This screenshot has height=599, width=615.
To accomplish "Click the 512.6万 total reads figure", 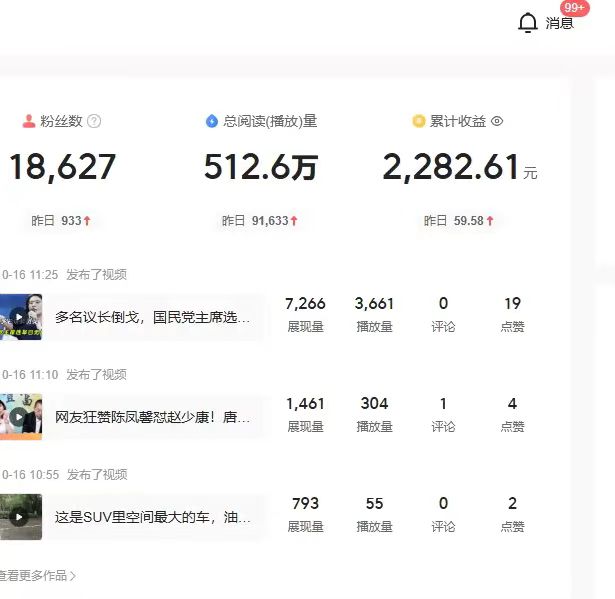I will tap(260, 168).
